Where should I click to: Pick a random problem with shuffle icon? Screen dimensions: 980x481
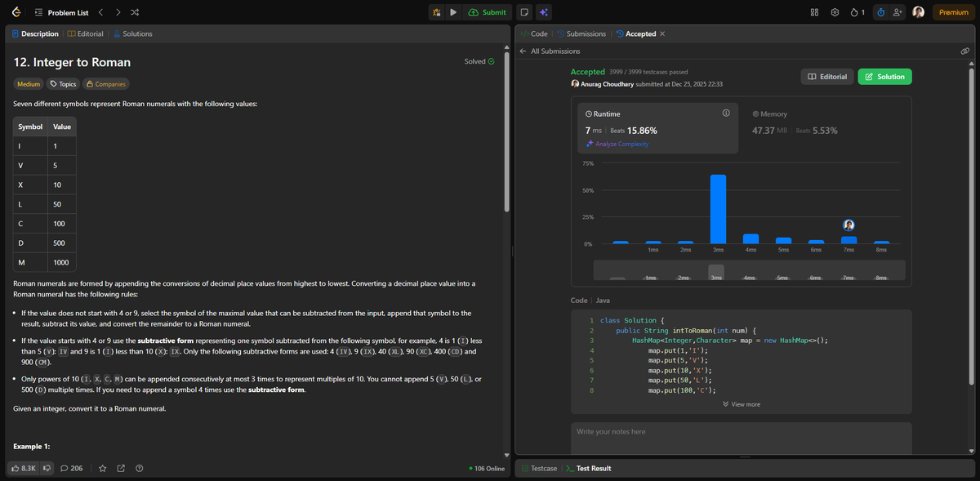point(135,12)
